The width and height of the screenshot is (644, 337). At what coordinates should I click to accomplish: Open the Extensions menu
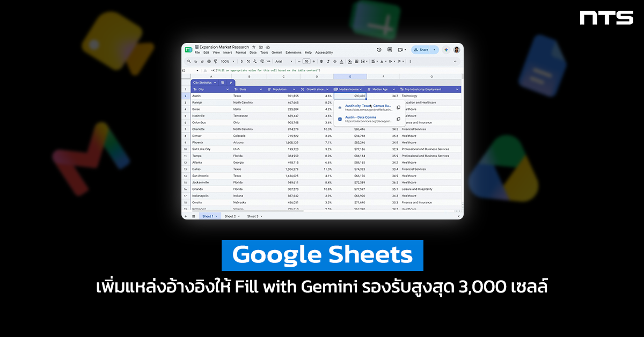click(x=294, y=53)
